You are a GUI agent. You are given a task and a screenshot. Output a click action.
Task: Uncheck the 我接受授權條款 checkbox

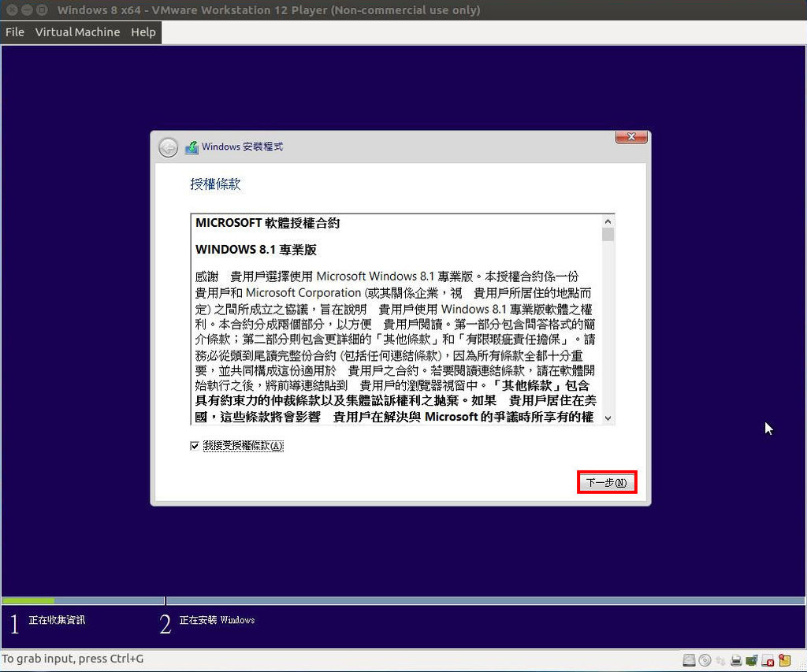[x=195, y=446]
